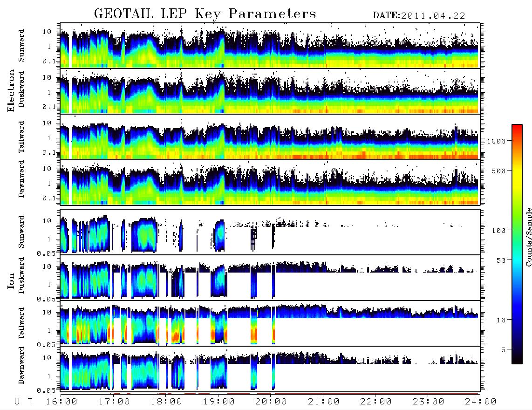Click the 21:00 time tick label
The image size is (532, 410).
pos(323,402)
